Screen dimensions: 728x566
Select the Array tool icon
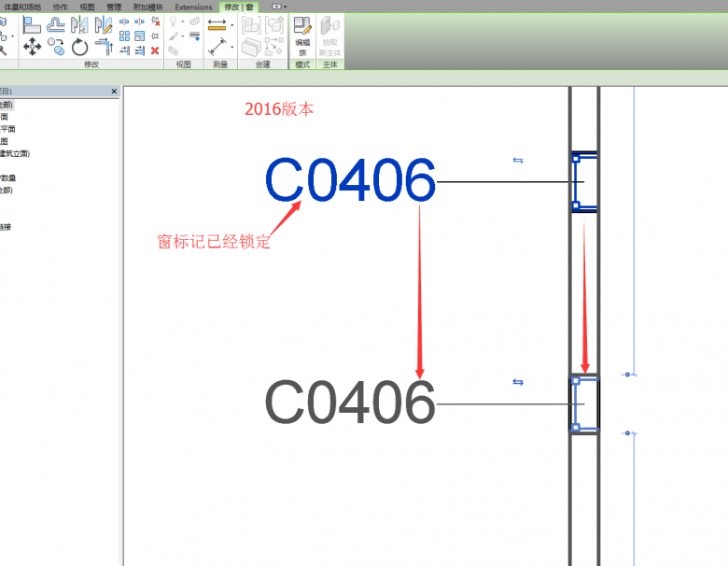(124, 35)
